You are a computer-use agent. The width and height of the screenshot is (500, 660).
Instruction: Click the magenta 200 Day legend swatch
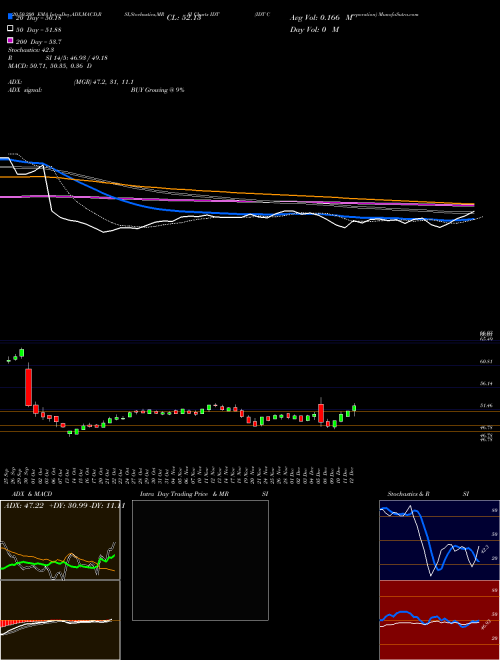(x=10, y=40)
